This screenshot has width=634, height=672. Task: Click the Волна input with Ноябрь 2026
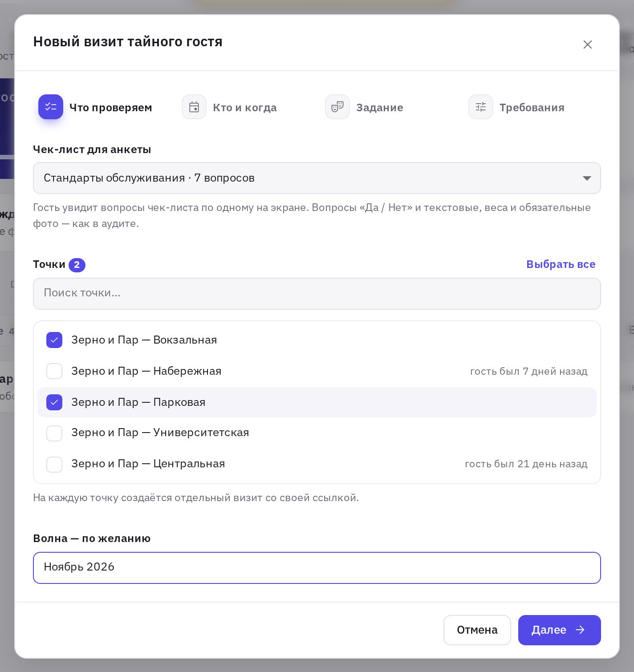[317, 568]
